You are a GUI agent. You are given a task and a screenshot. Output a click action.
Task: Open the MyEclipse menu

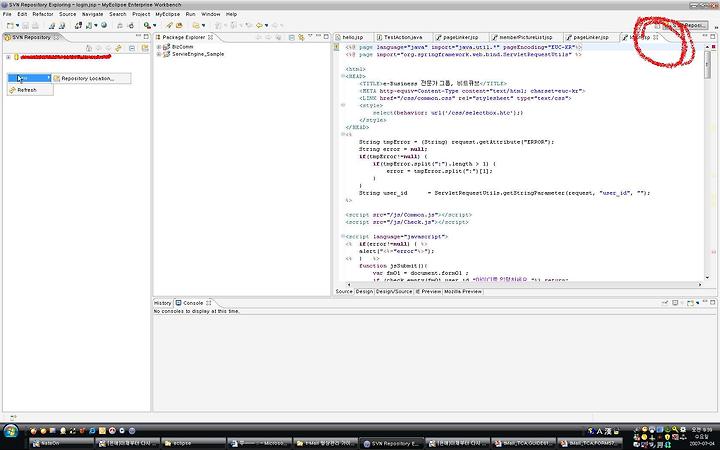(x=168, y=14)
